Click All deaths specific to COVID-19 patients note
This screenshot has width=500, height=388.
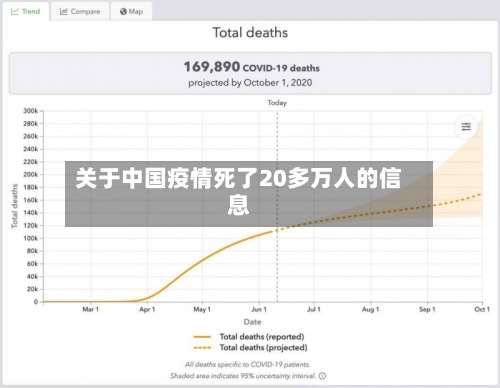pos(248,365)
